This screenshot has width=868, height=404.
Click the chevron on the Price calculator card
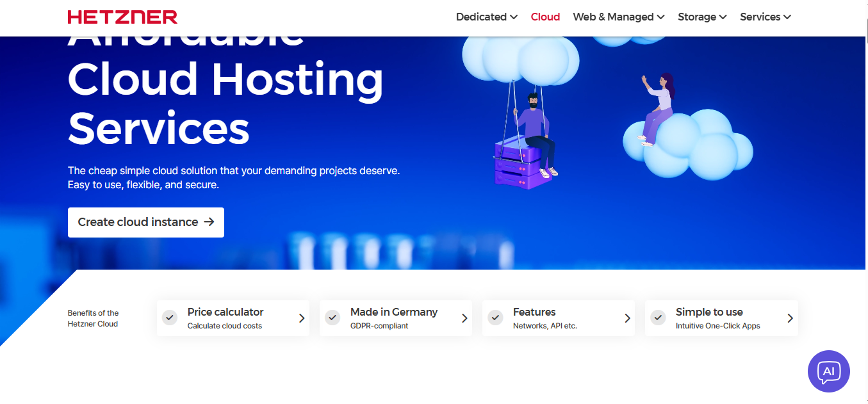tap(302, 318)
